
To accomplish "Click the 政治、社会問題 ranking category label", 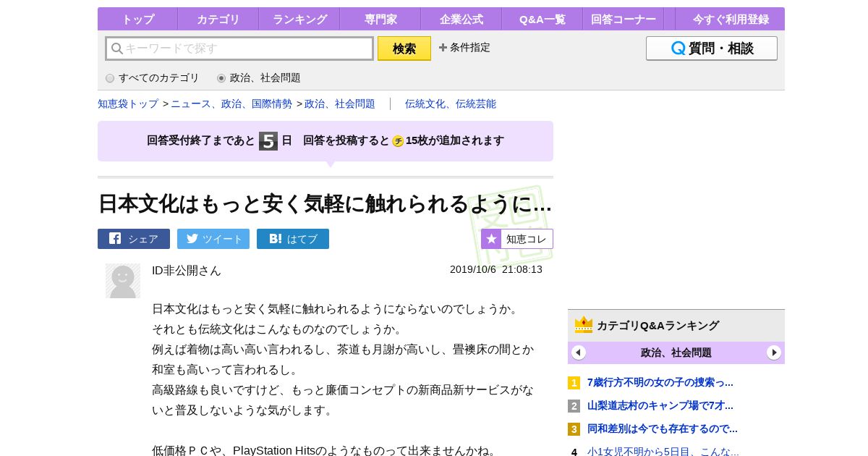I will [676, 352].
